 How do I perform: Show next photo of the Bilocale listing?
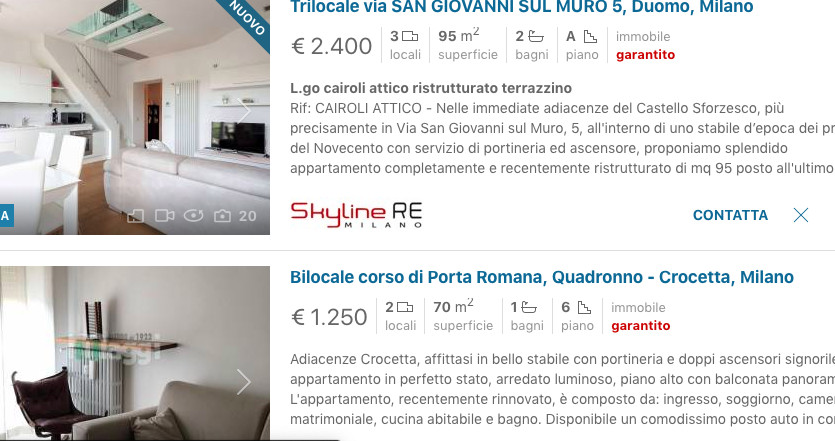(x=243, y=382)
